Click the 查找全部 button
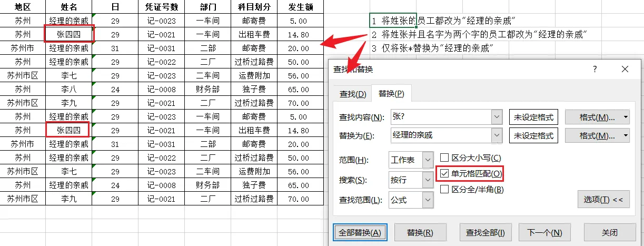The width and height of the screenshot is (644, 246). [485, 232]
